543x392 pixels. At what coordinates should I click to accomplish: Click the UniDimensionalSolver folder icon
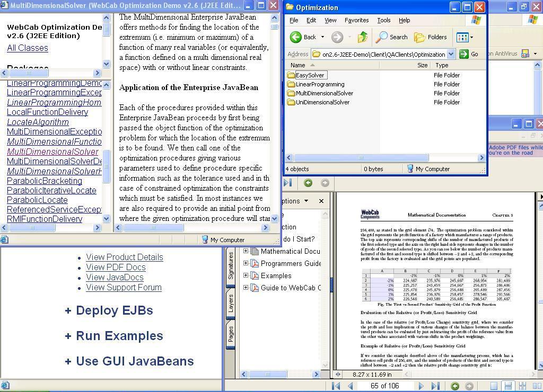291,102
